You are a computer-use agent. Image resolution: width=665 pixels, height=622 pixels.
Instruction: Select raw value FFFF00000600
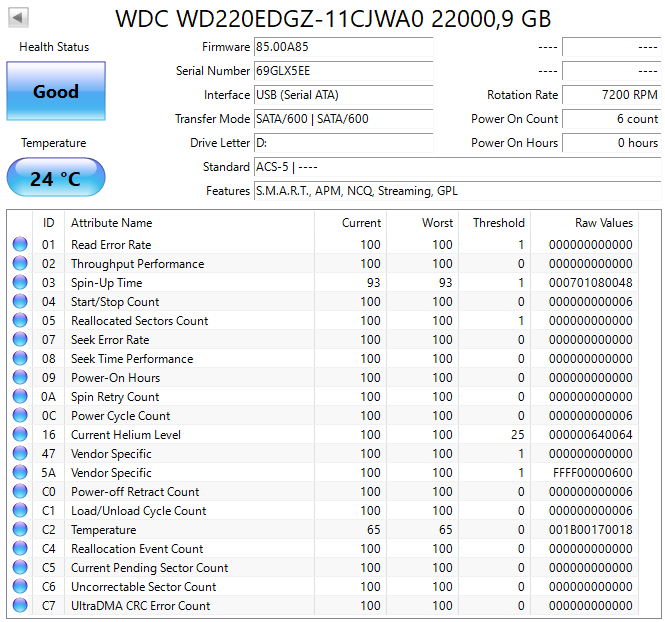pos(592,473)
